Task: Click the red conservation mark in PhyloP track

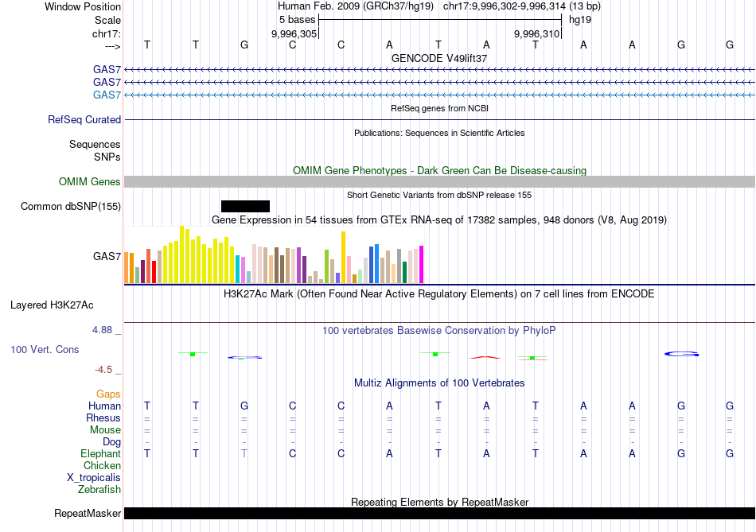Action: pos(486,357)
